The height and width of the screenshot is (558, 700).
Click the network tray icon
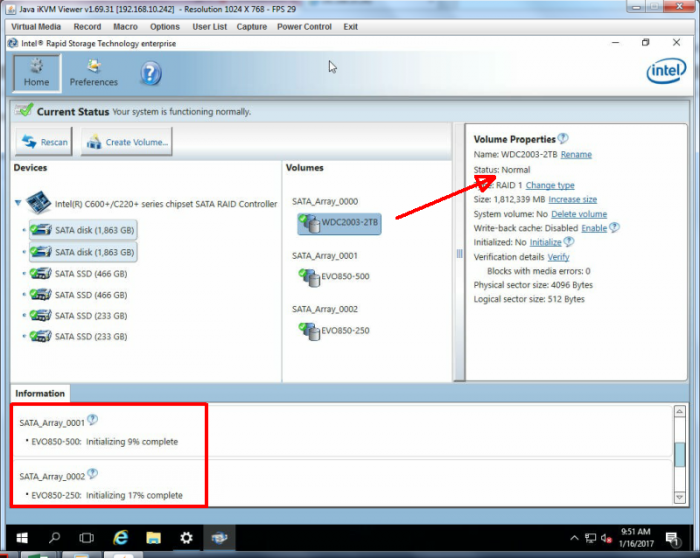[590, 538]
